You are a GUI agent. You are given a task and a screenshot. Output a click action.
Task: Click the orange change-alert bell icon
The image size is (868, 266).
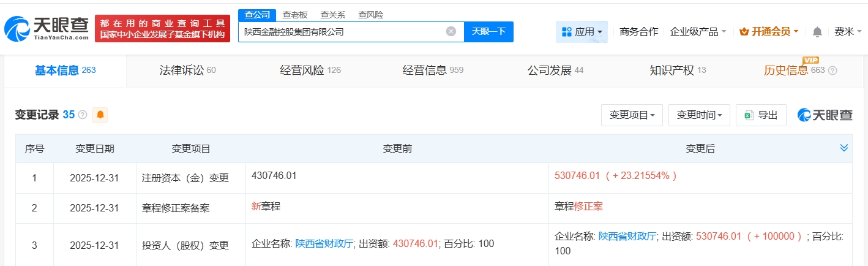pos(100,115)
